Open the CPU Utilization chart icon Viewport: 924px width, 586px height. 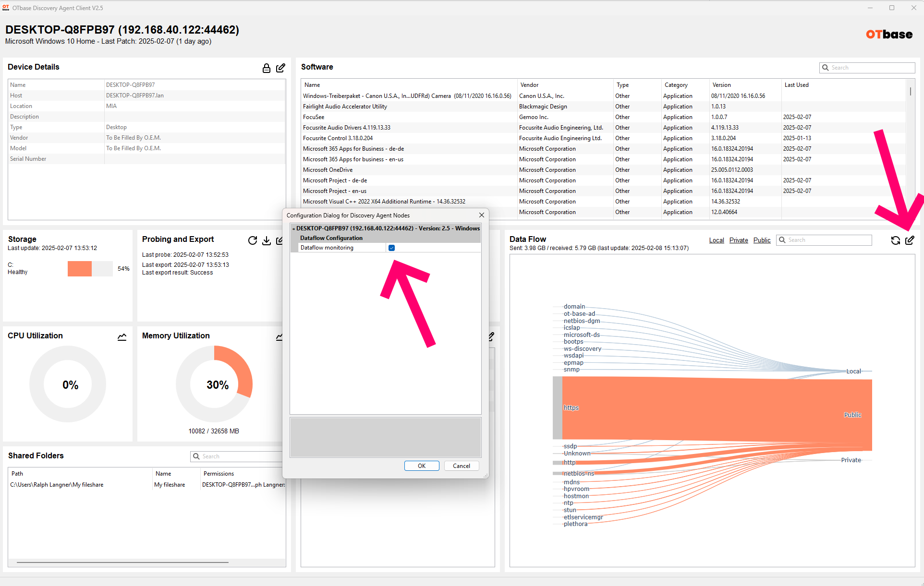pos(122,337)
